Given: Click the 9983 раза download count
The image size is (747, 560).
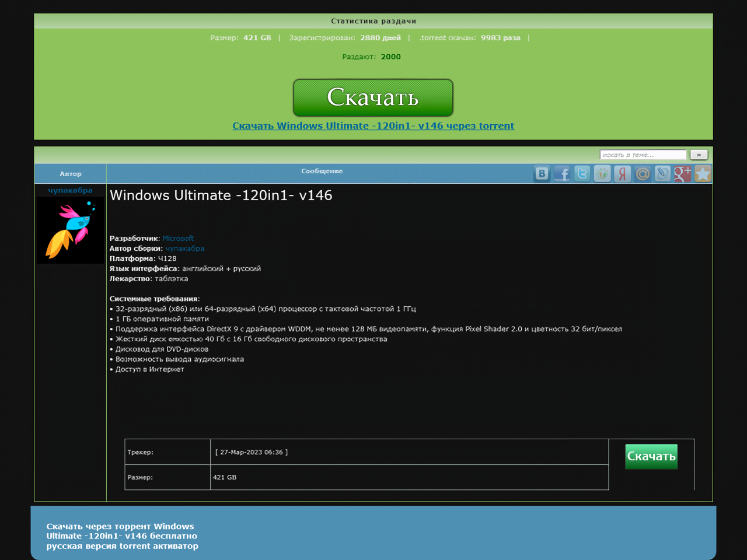Looking at the screenshot, I should [501, 38].
